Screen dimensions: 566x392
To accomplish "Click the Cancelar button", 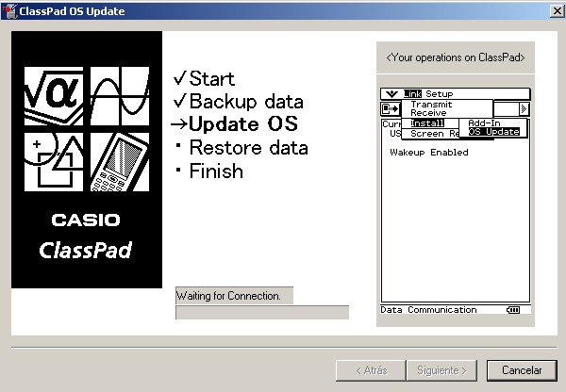I will click(x=522, y=370).
